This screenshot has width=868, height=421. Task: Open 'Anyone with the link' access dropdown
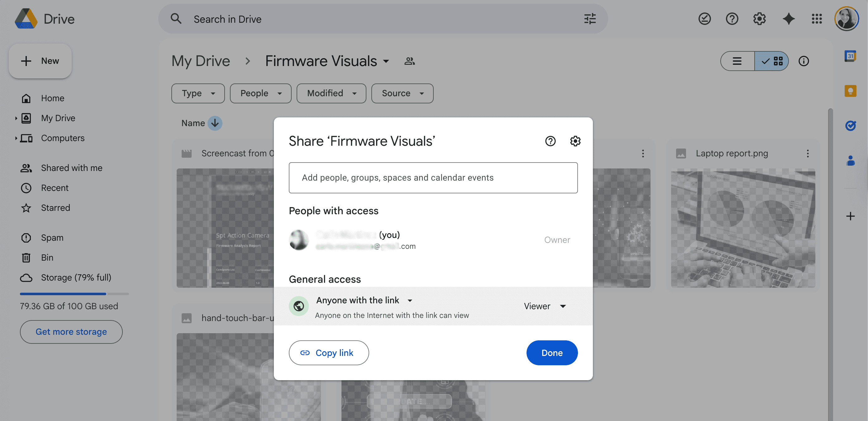coord(364,300)
